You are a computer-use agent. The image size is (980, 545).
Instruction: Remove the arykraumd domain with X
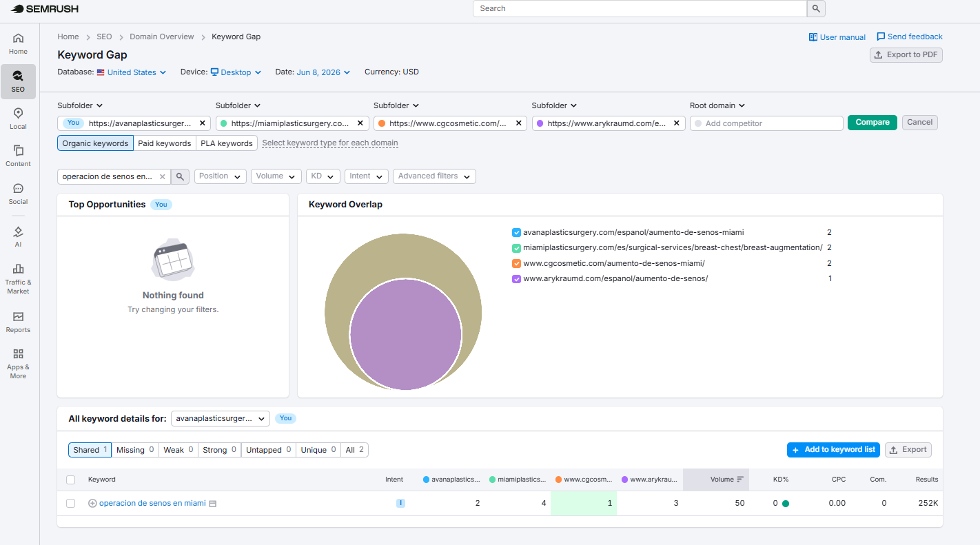tap(676, 123)
